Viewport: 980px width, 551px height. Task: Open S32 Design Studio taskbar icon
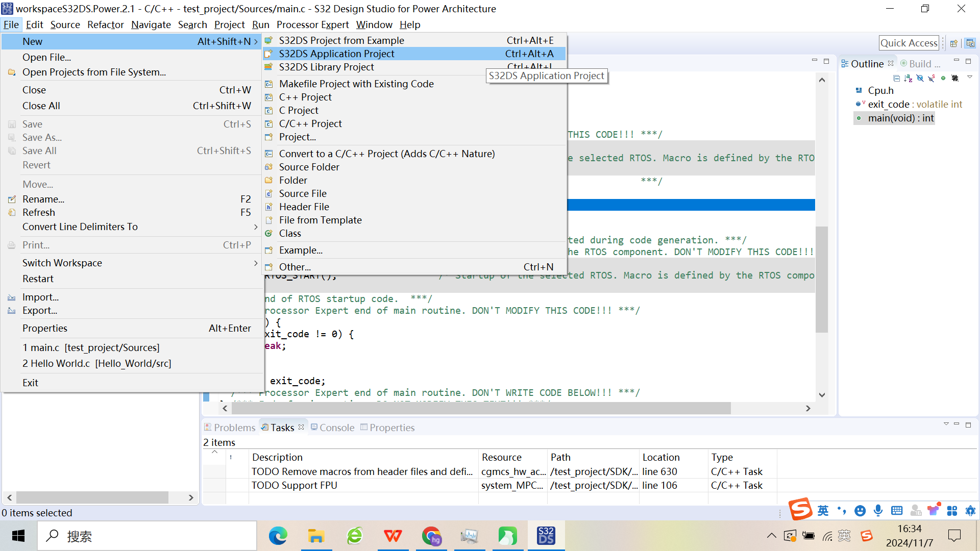[x=546, y=536]
